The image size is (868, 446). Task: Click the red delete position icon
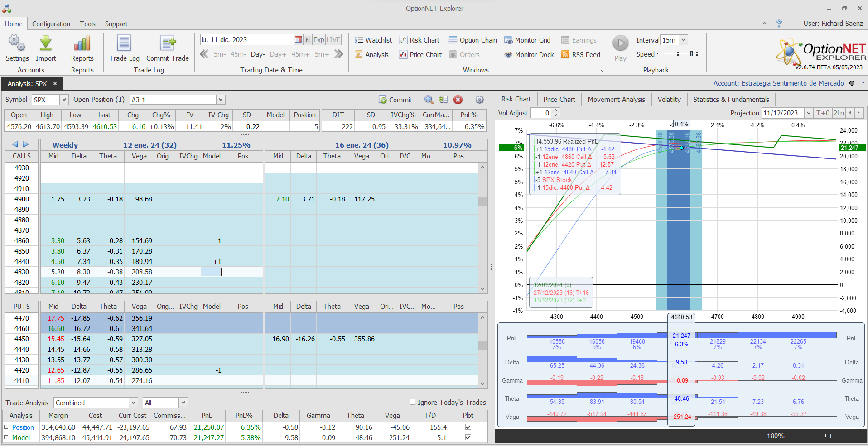pyautogui.click(x=458, y=100)
